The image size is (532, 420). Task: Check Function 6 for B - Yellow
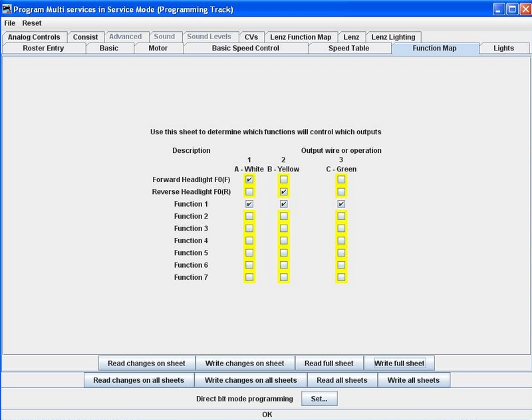[x=284, y=264]
